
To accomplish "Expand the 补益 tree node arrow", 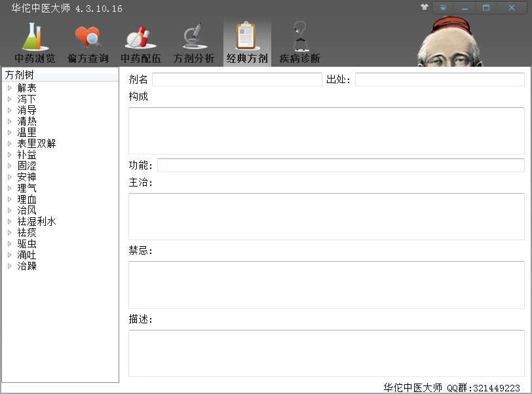I will [10, 154].
